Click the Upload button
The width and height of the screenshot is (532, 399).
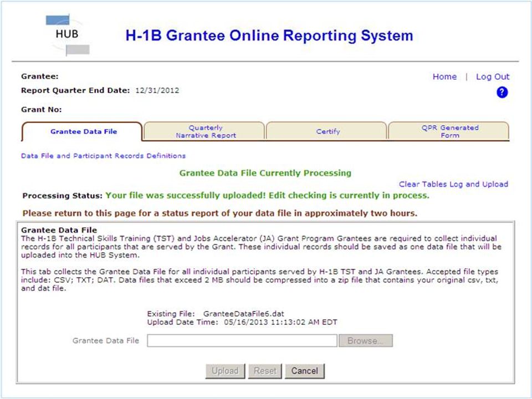coord(225,371)
